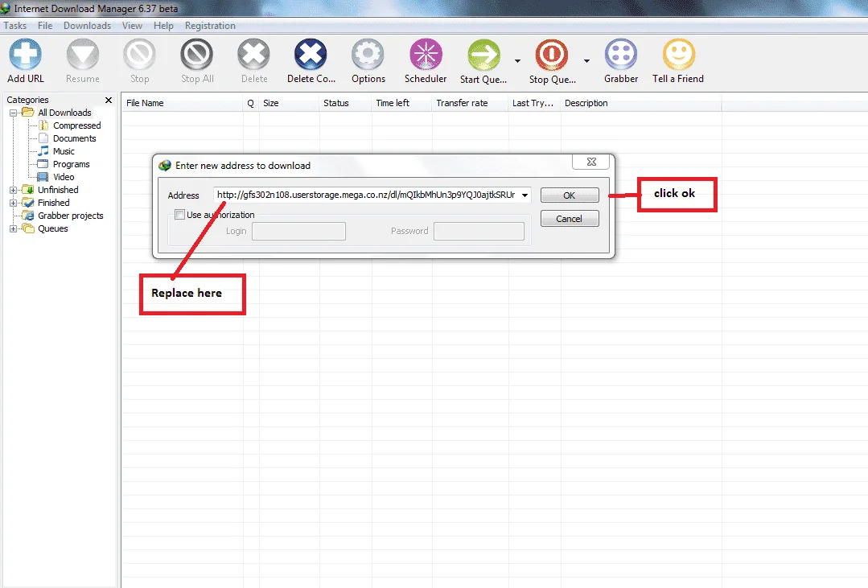Sort by Last Try column header
Image resolution: width=868 pixels, height=588 pixels.
pyautogui.click(x=534, y=103)
